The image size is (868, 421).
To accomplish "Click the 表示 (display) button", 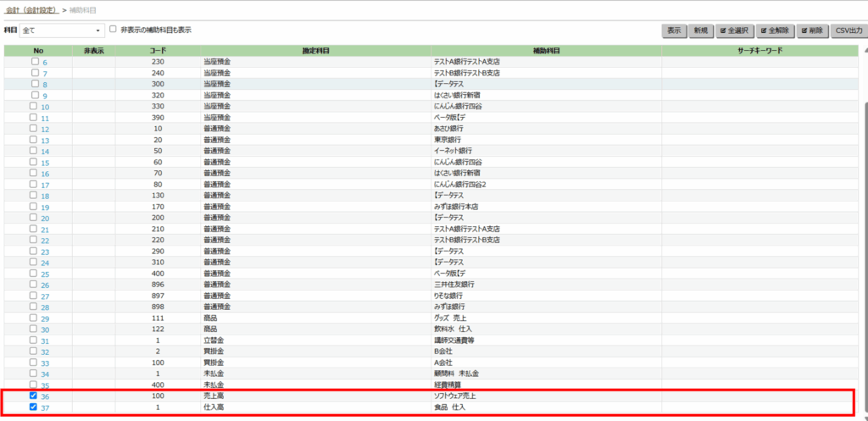I will [x=674, y=30].
